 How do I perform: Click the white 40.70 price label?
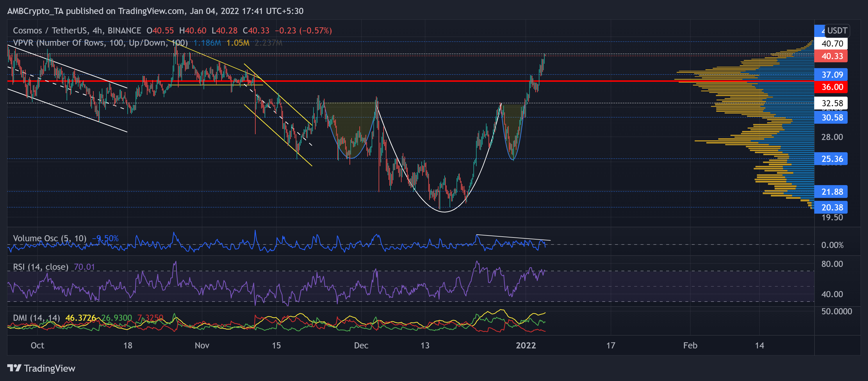pos(831,43)
